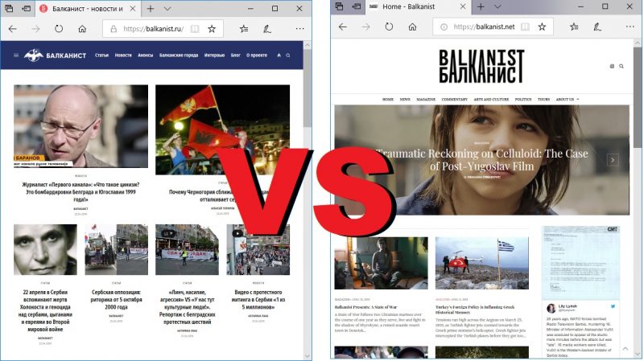644x361 pixels.
Task: Refresh the balkanist.net page
Action: pos(389,27)
